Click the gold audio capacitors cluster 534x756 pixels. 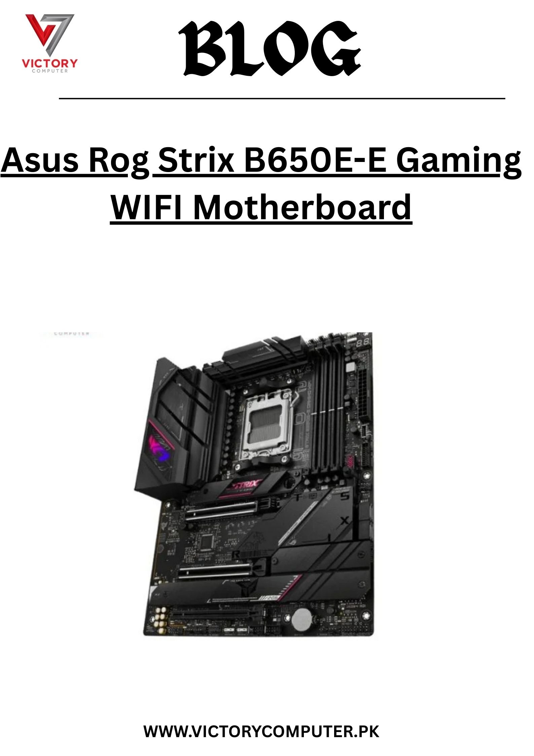pyautogui.click(x=160, y=620)
